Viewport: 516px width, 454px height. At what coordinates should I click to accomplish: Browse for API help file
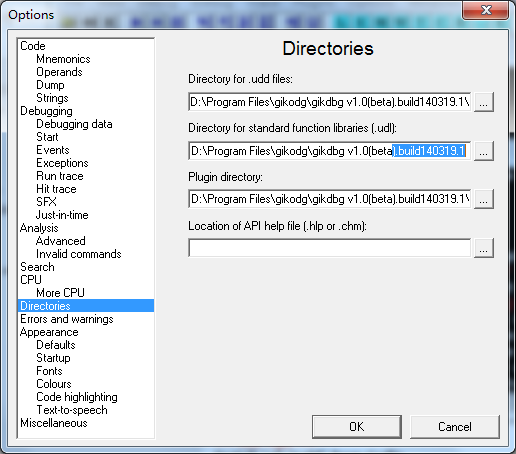pyautogui.click(x=484, y=248)
